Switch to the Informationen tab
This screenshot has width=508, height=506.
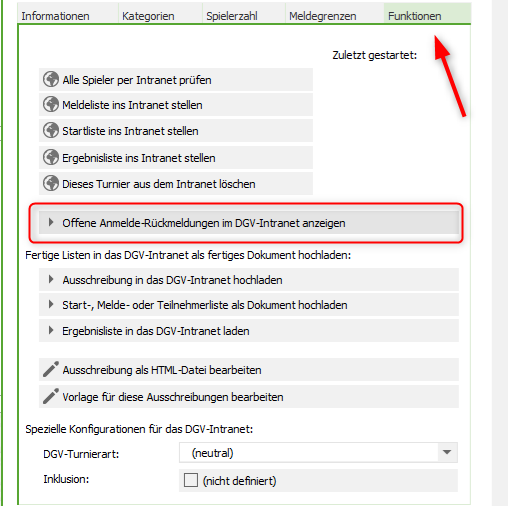[x=55, y=16]
